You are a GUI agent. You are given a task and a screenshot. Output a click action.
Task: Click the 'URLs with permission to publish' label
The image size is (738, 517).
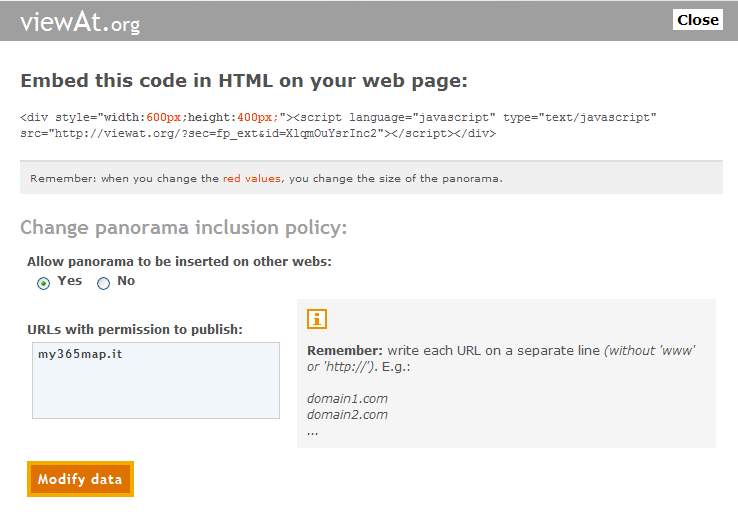135,329
